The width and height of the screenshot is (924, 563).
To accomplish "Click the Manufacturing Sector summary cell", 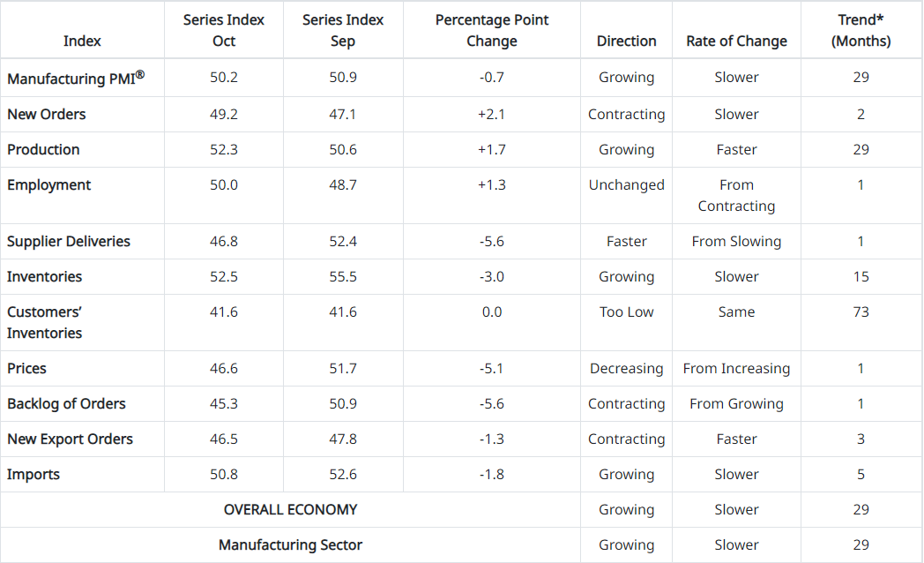I will point(290,544).
